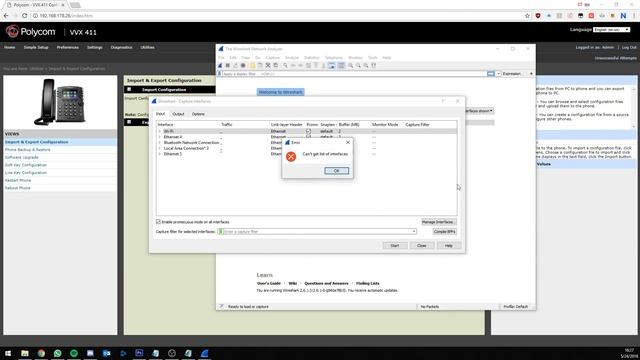Select Ethernet 5 interface
This screenshot has width=640, height=360.
pyautogui.click(x=173, y=154)
